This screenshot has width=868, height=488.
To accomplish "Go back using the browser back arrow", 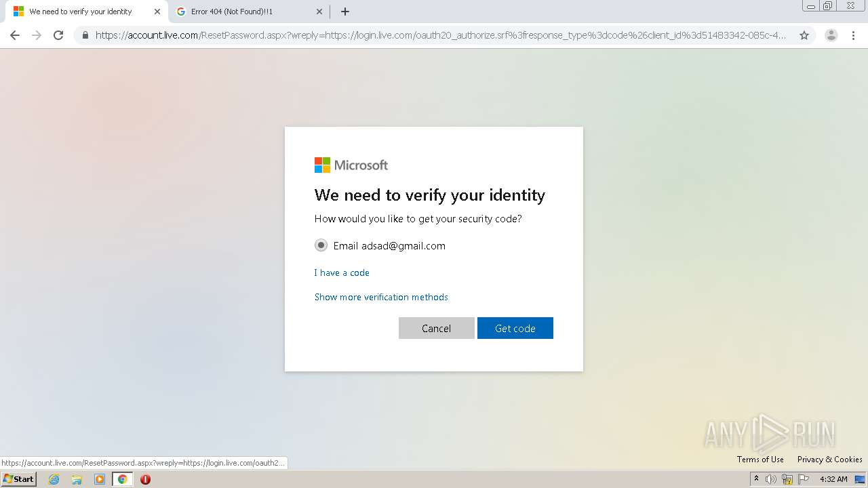I will 15,35.
